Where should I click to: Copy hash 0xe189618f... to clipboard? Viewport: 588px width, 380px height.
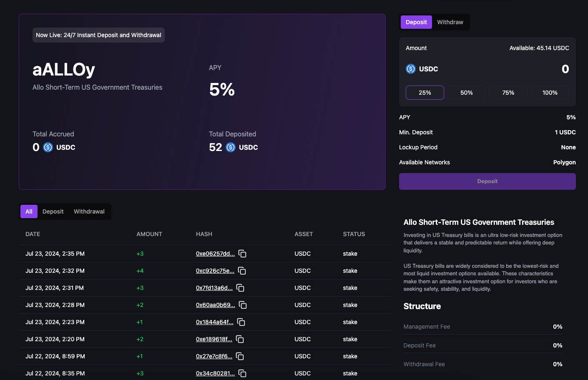click(240, 339)
